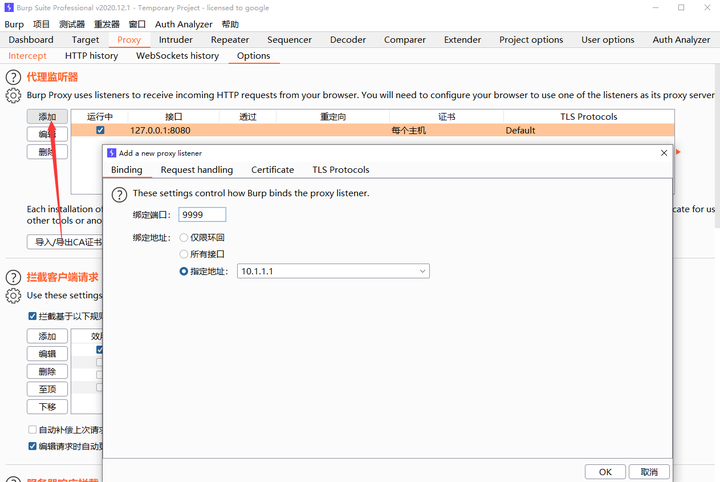This screenshot has width=720, height=482.
Task: Open the Burp menu
Action: 14,24
